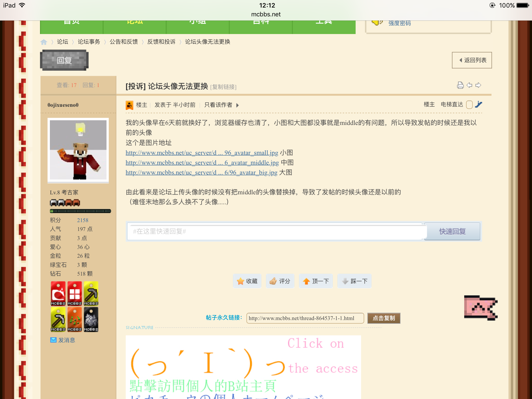
Task: Click the 发消息 envelope icon
Action: 53,340
